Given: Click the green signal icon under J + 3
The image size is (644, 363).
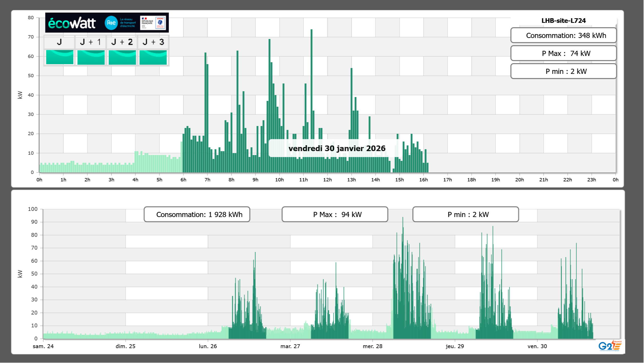Looking at the screenshot, I should pos(153,57).
